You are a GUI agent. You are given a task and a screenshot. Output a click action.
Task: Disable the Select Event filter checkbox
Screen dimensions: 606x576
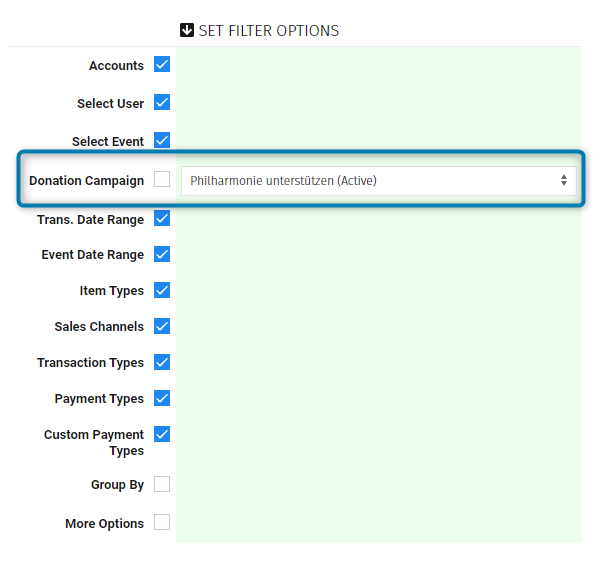coord(162,140)
